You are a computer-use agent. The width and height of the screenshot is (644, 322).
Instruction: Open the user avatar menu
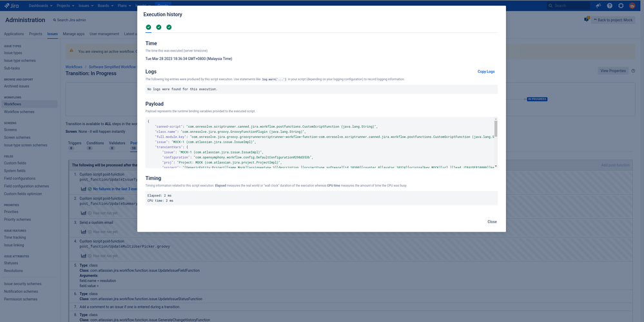[632, 6]
